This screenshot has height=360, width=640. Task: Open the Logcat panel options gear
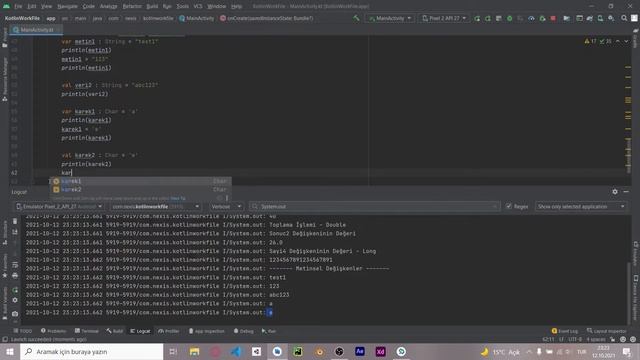click(615, 191)
